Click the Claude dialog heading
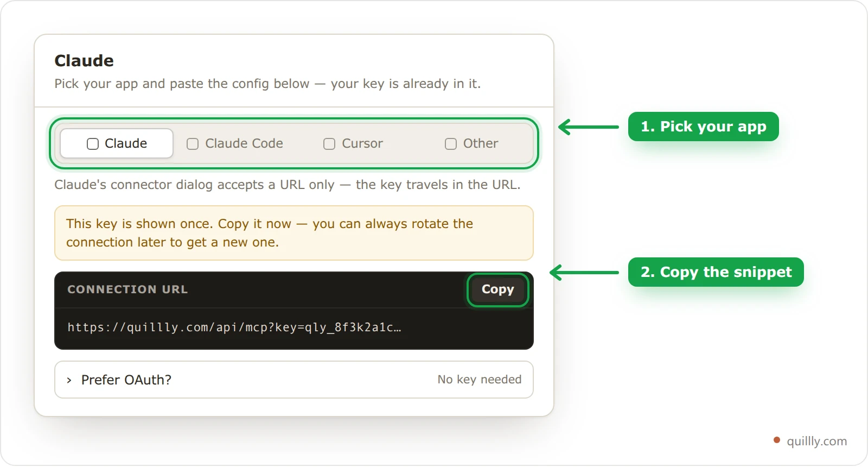Viewport: 868px width, 467px height. [x=84, y=61]
